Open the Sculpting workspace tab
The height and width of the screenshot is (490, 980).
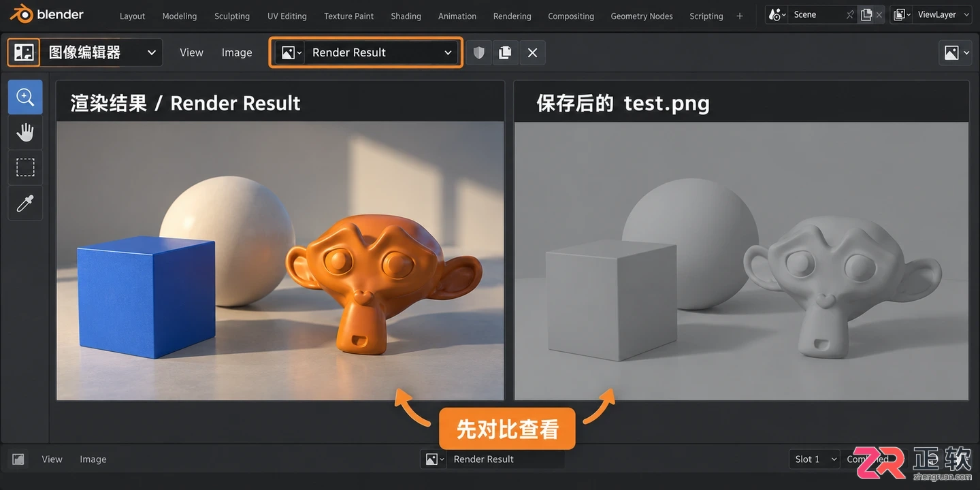(232, 16)
